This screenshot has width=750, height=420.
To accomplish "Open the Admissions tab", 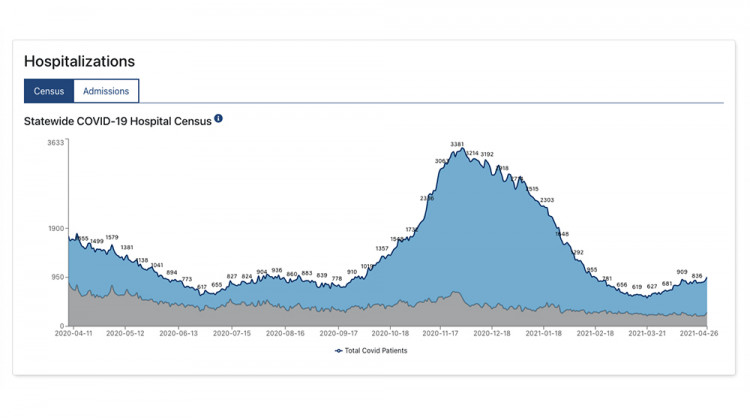I will (106, 91).
